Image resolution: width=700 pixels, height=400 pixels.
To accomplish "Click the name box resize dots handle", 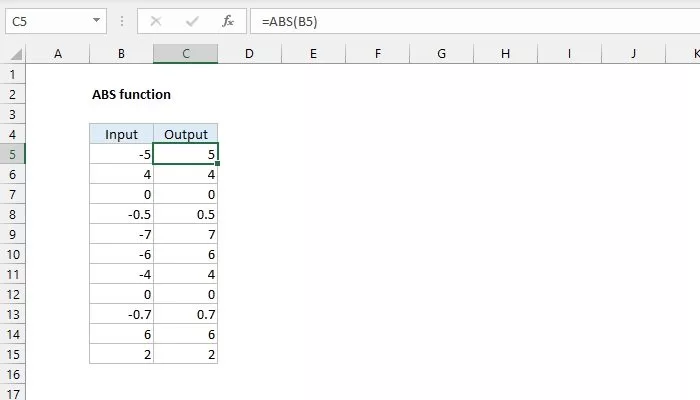I will 123,20.
